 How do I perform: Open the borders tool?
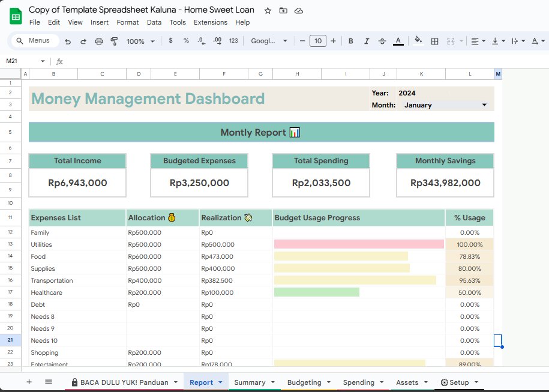(x=434, y=41)
